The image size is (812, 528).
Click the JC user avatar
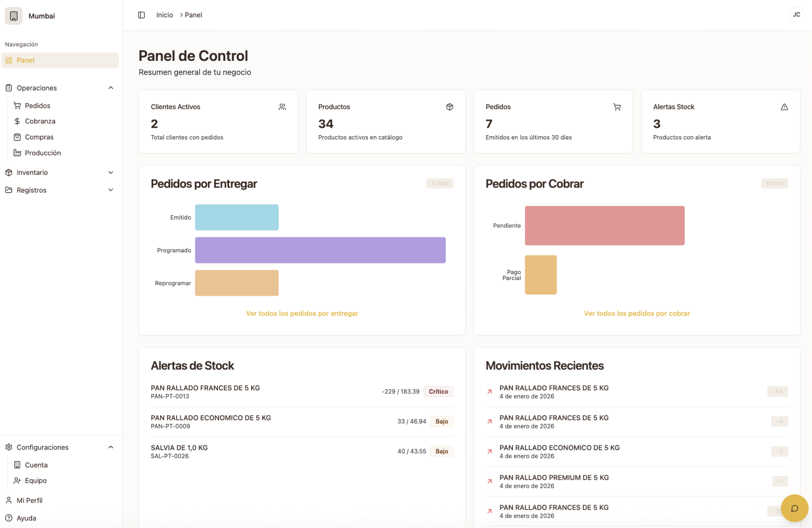(796, 15)
